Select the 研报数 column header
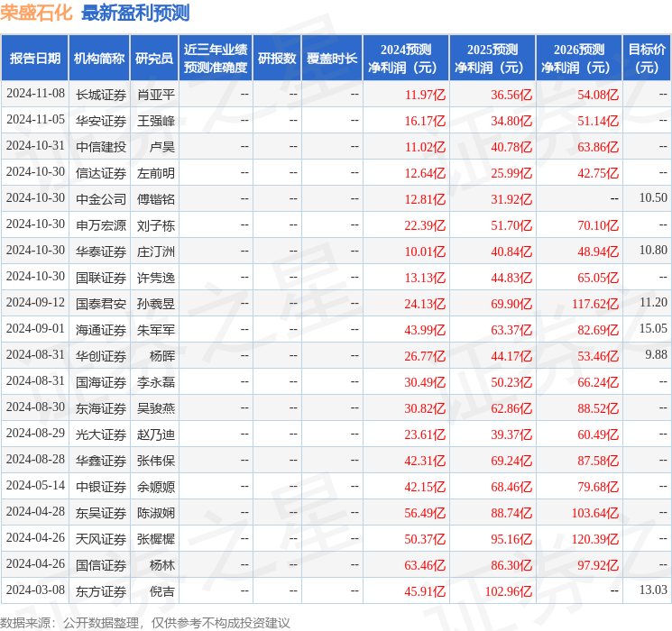 (277, 59)
